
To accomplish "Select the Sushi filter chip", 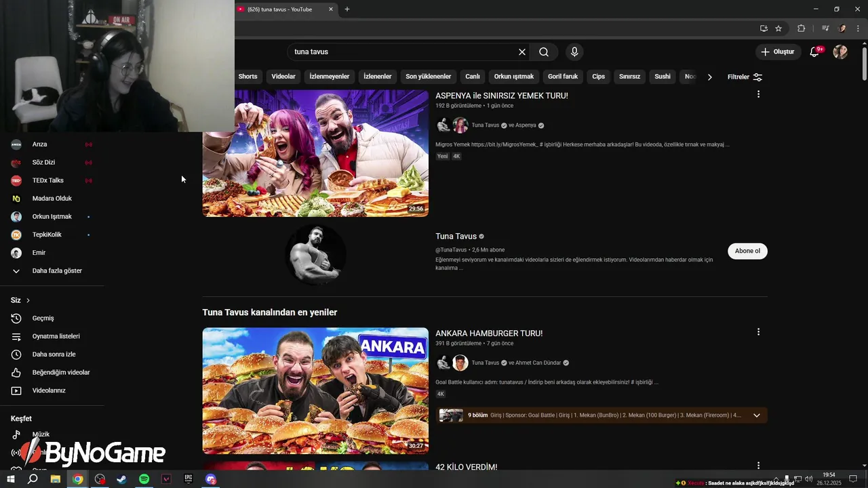I will tap(663, 77).
